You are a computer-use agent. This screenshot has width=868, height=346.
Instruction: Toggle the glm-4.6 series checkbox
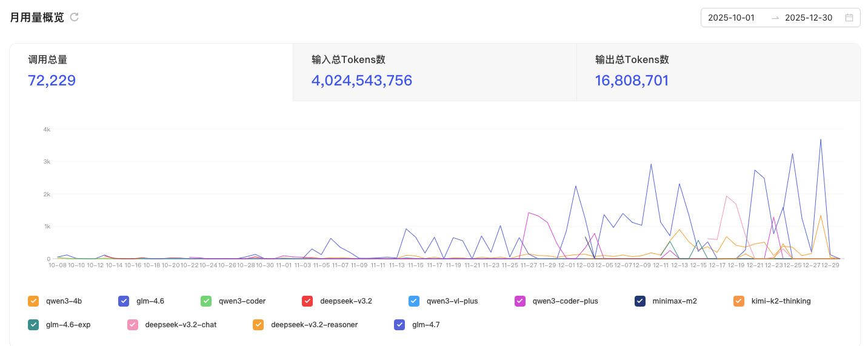pos(124,301)
